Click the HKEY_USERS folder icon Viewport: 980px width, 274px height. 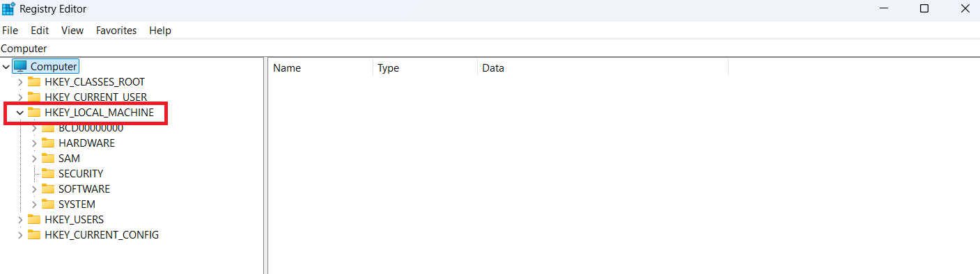(34, 219)
